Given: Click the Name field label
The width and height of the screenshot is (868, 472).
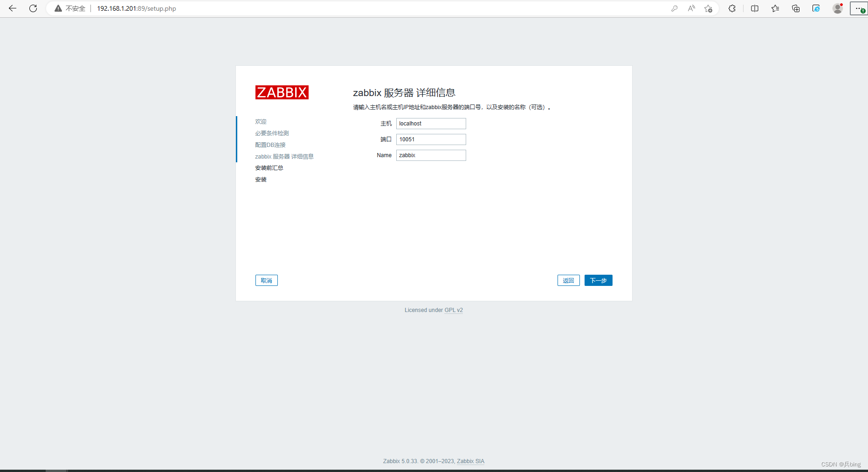Looking at the screenshot, I should point(384,155).
